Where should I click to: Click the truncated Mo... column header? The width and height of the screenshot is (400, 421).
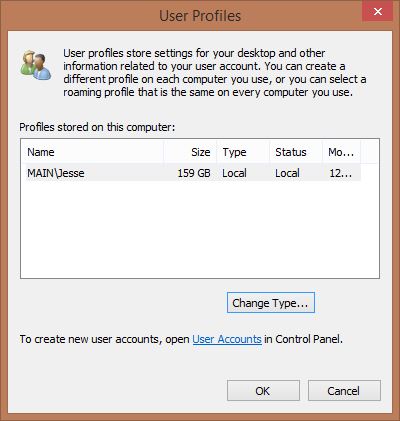click(341, 152)
